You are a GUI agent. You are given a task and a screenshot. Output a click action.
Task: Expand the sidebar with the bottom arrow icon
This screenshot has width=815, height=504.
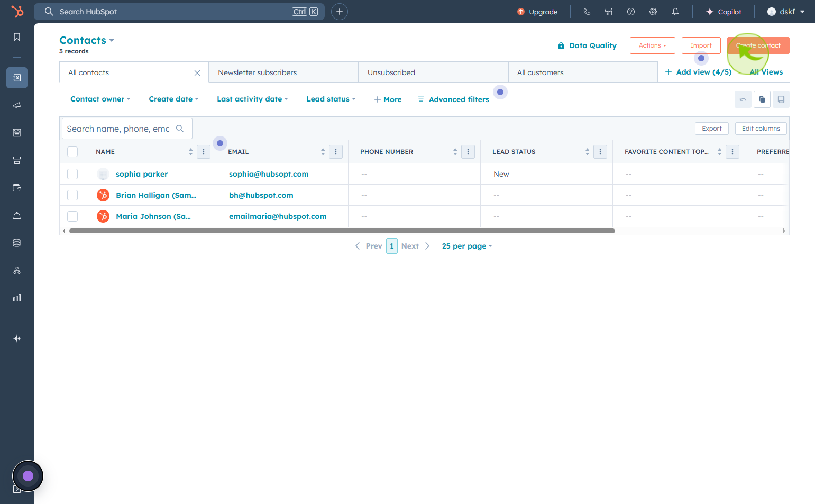tap(16, 490)
